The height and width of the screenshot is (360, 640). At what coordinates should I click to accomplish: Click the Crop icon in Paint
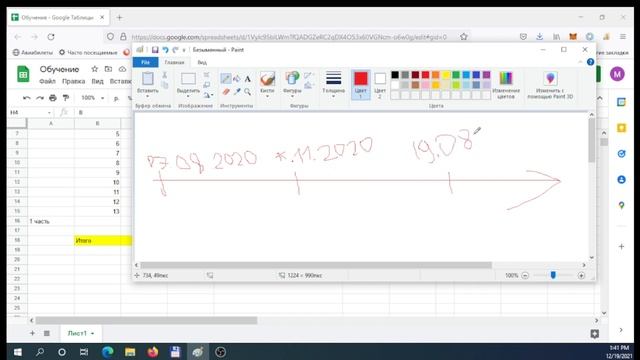coord(207,75)
